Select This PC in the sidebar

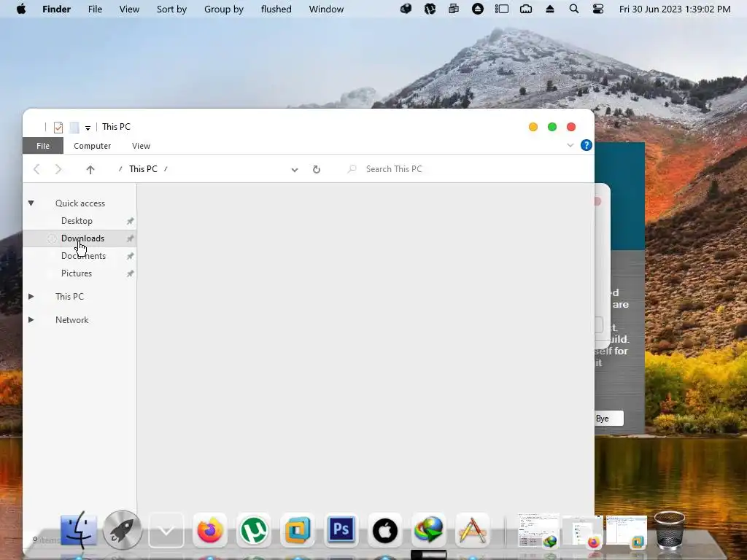tap(69, 297)
